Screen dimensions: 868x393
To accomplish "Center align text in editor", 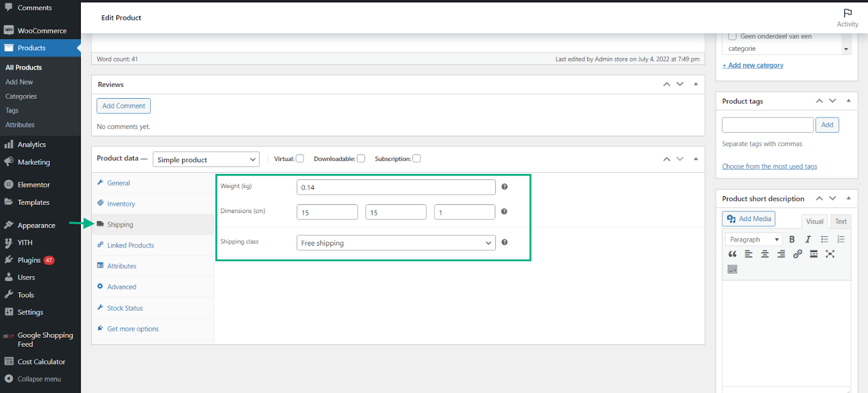I will click(x=765, y=254).
